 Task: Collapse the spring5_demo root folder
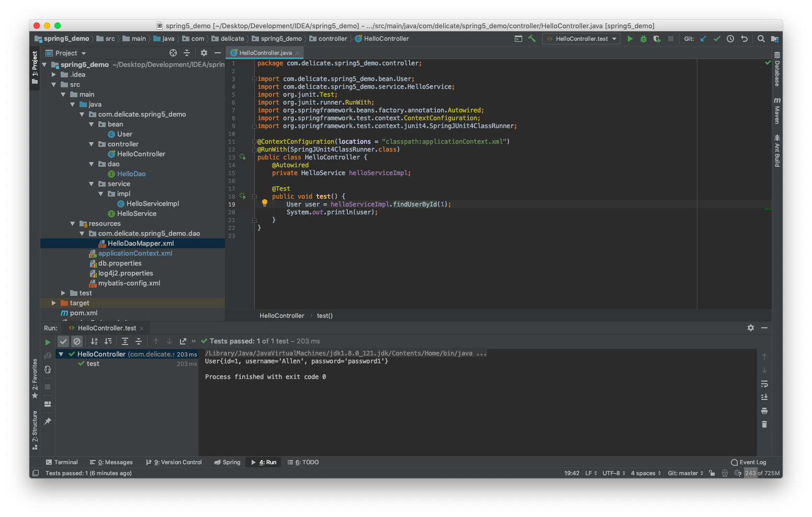coord(44,65)
